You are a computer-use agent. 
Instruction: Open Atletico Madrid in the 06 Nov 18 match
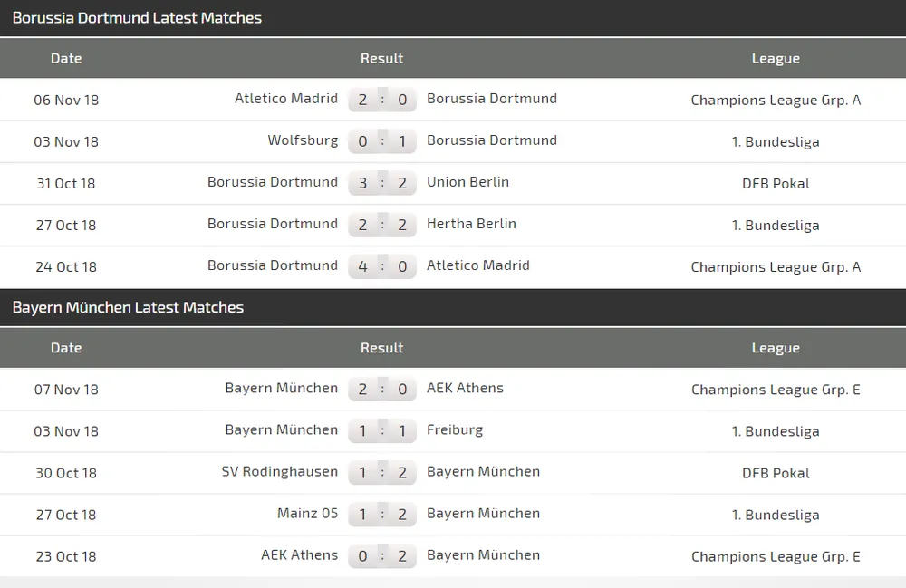(x=286, y=99)
